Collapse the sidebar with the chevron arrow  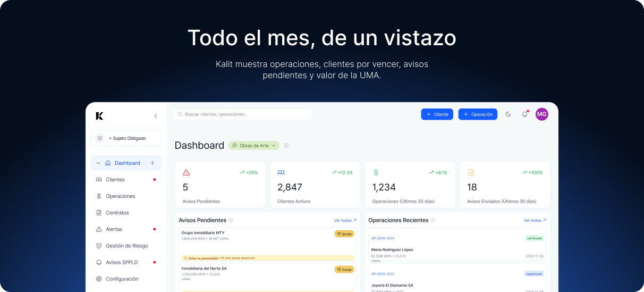click(156, 116)
